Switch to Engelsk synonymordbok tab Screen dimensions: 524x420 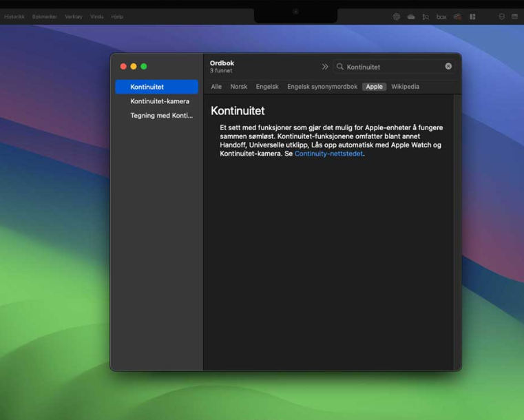pyautogui.click(x=322, y=87)
